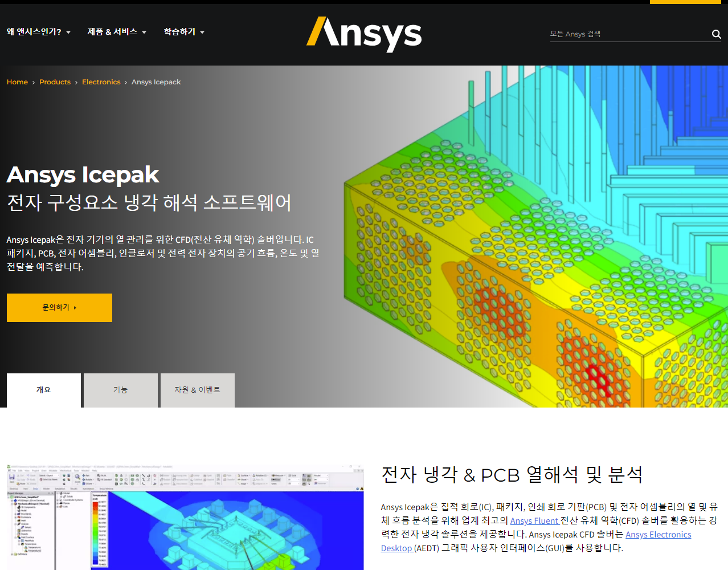Click the Ansys Icepak page heading
Viewport: 728px width, 570px height.
83,174
